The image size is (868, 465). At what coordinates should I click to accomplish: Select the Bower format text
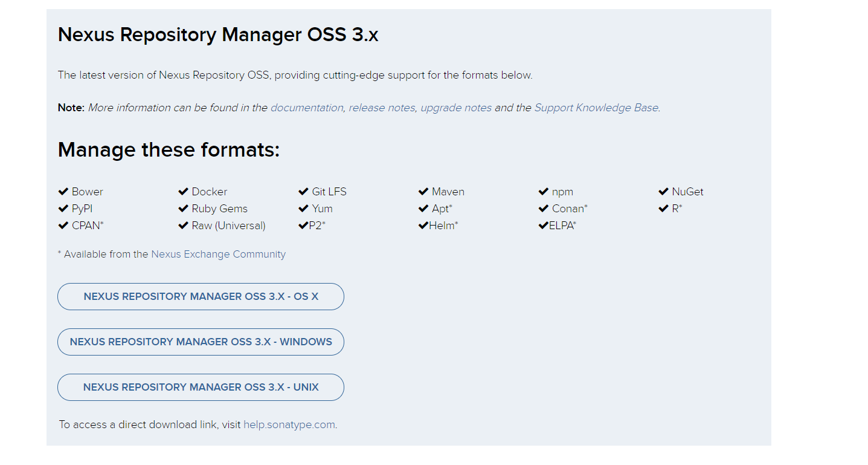88,192
